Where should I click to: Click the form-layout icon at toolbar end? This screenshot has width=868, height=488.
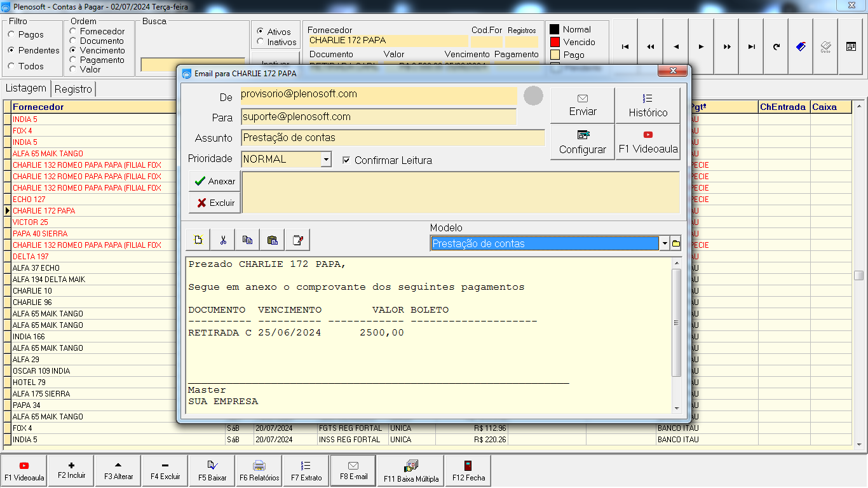tap(850, 46)
